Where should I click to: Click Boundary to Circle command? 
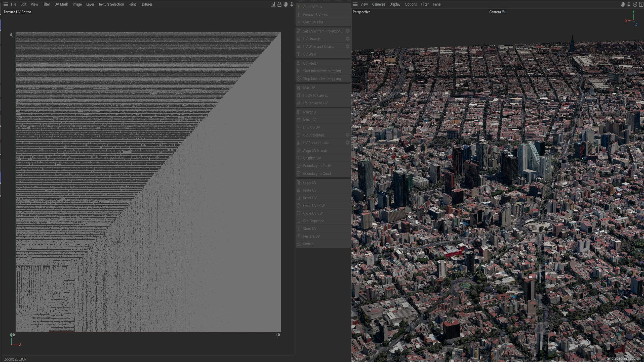[x=323, y=166]
